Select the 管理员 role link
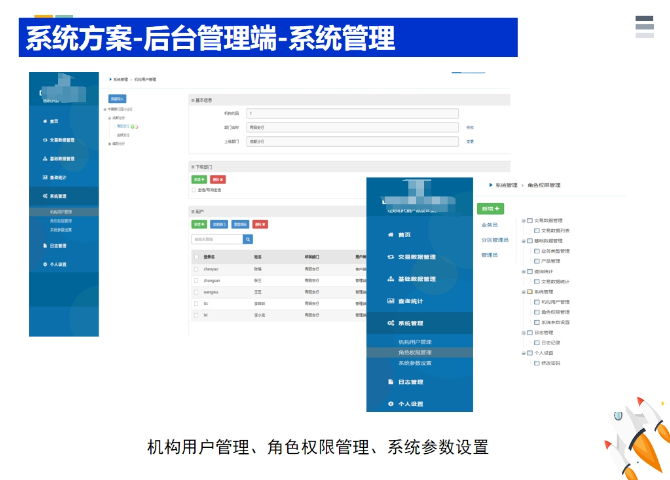This screenshot has height=480, width=670. [490, 255]
